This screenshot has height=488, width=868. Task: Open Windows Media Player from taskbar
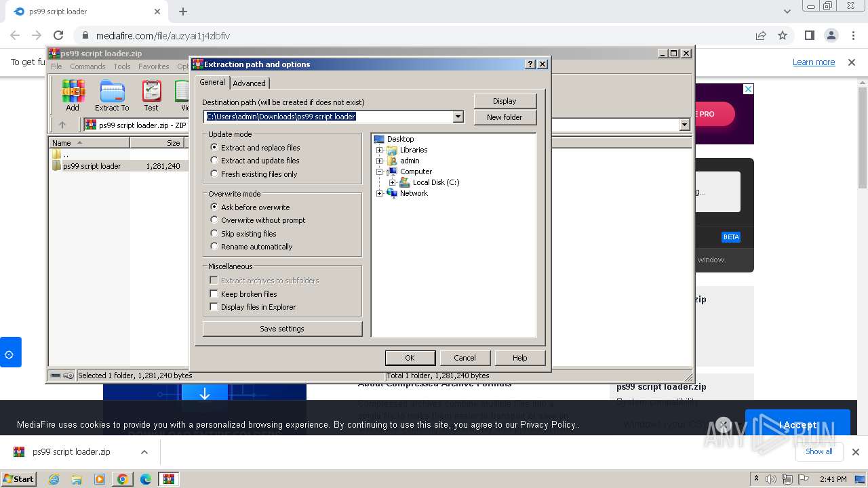(100, 479)
